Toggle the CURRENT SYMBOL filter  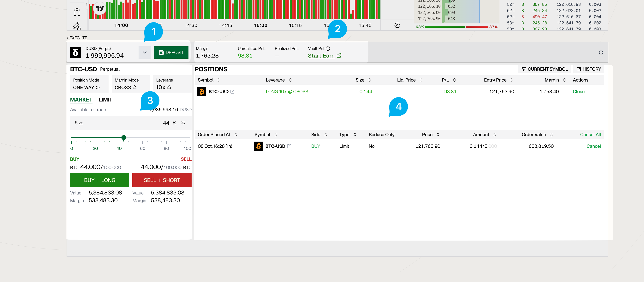click(x=545, y=69)
